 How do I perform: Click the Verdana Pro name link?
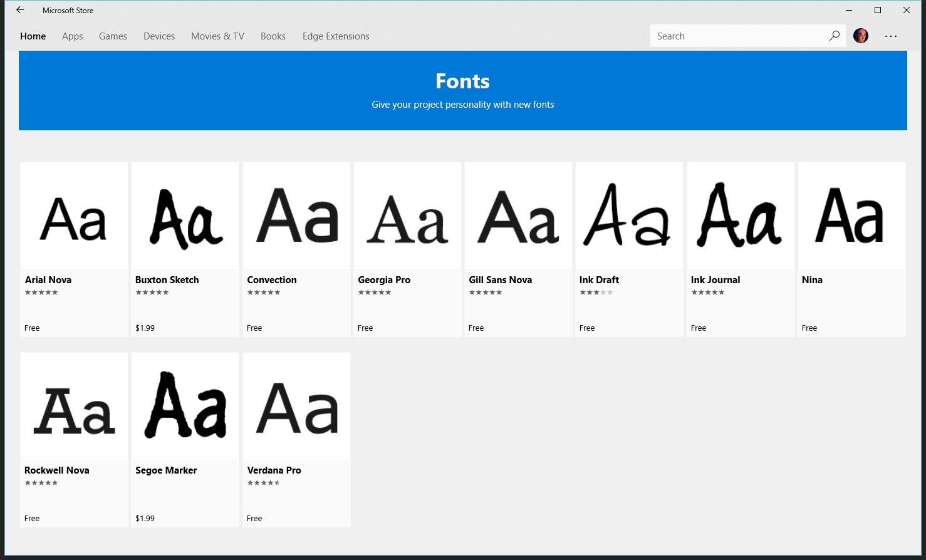click(274, 470)
